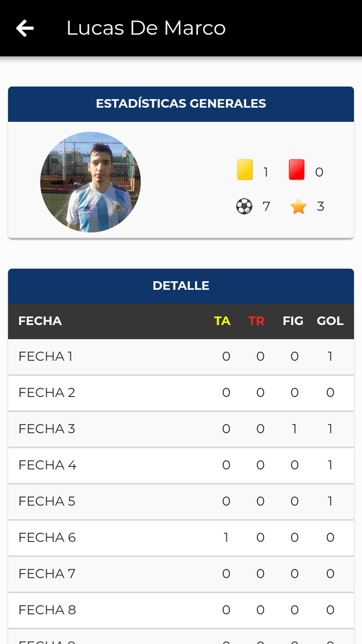Viewport: 362px width, 644px height.
Task: Tap the soccer ball goals icon
Action: pyautogui.click(x=244, y=206)
